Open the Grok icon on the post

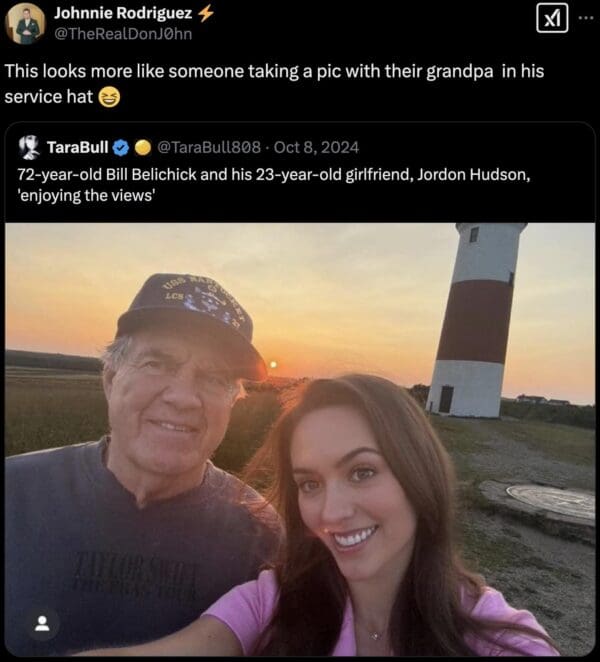click(x=552, y=18)
